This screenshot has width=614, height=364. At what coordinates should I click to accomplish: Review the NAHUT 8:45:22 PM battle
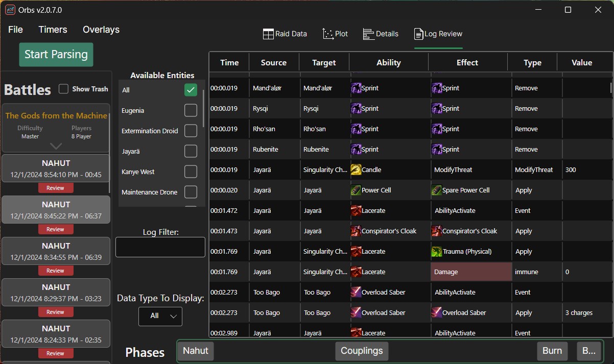click(56, 229)
